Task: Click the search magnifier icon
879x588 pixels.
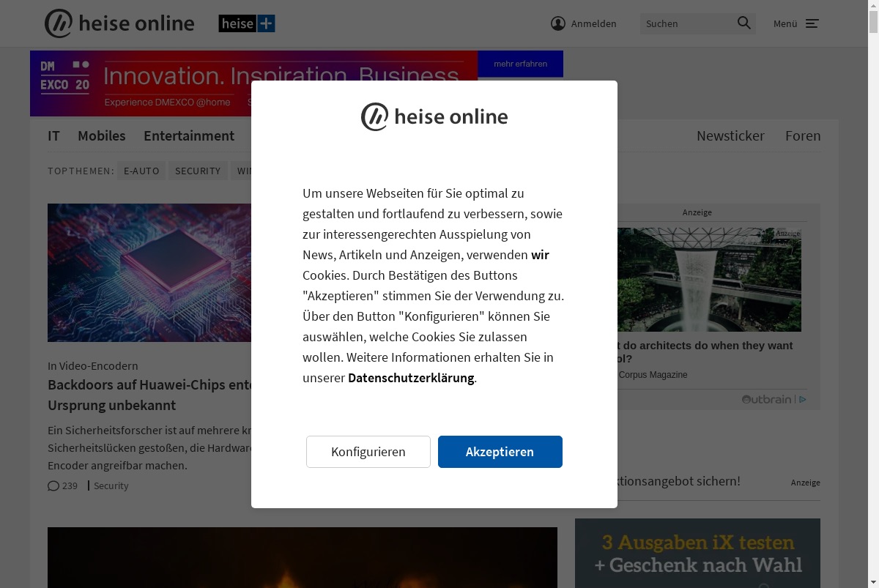Action: point(744,23)
